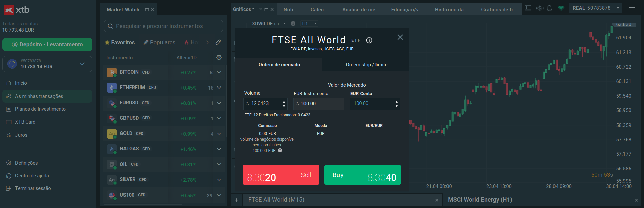Open the hamburger main menu

pos(632,8)
